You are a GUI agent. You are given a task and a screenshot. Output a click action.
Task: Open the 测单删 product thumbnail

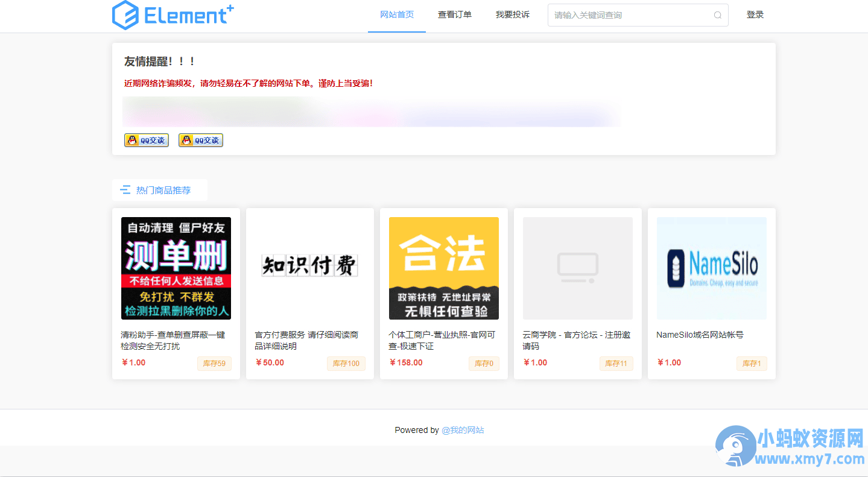(176, 268)
